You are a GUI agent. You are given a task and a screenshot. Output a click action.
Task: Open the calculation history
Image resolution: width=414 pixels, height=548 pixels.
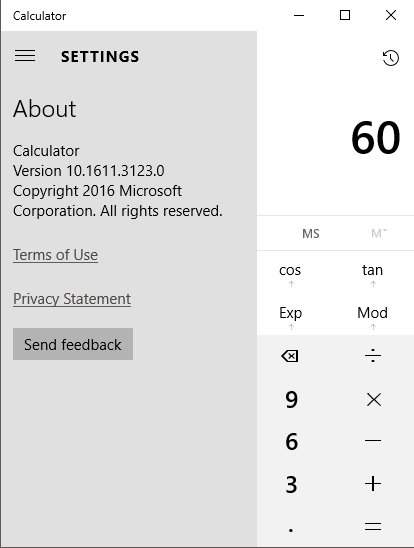pos(390,58)
